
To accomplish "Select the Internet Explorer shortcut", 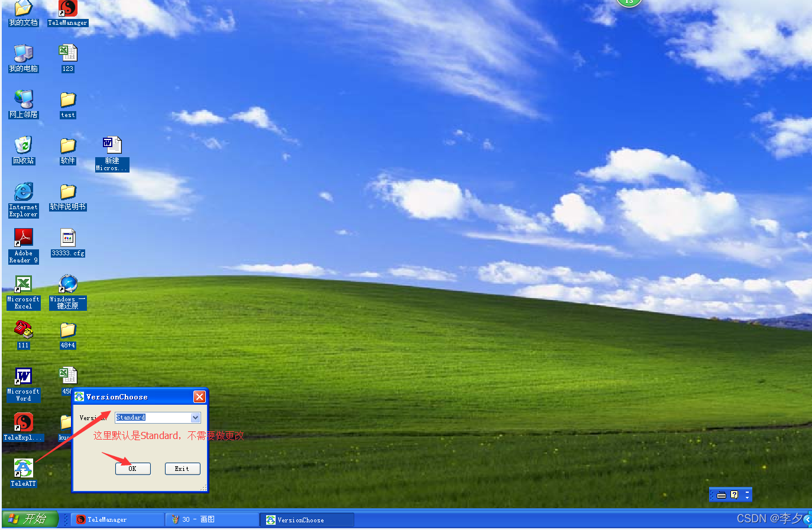I will (23, 200).
